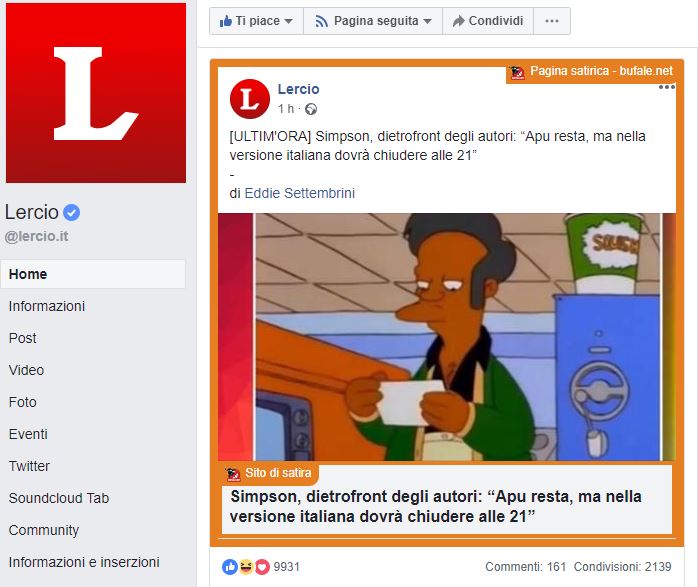Click the Lercio page name in post
698x587 pixels.
pyautogui.click(x=298, y=89)
